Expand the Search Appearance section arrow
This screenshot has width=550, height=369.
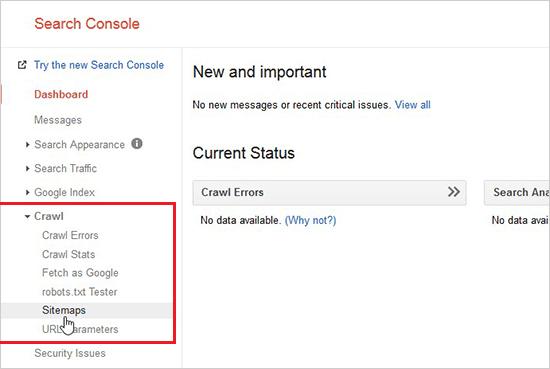(27, 145)
